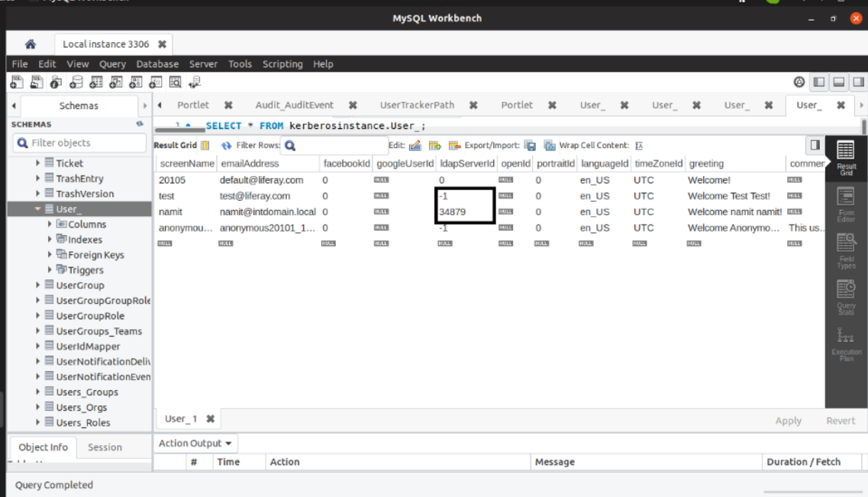The image size is (868, 497).
Task: Open the home screen tab icon
Action: point(31,44)
